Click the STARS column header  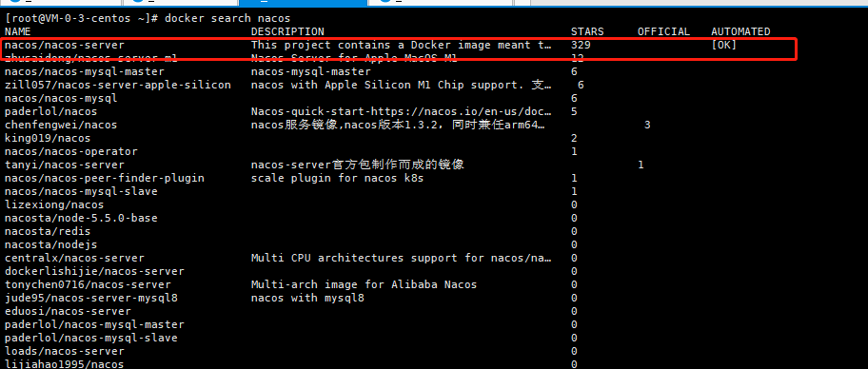pyautogui.click(x=587, y=31)
